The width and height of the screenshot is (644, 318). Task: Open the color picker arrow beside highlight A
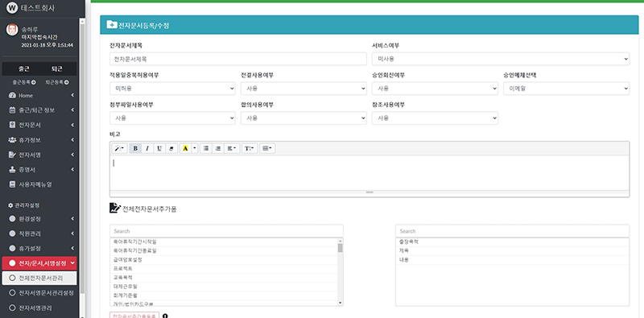coord(195,148)
